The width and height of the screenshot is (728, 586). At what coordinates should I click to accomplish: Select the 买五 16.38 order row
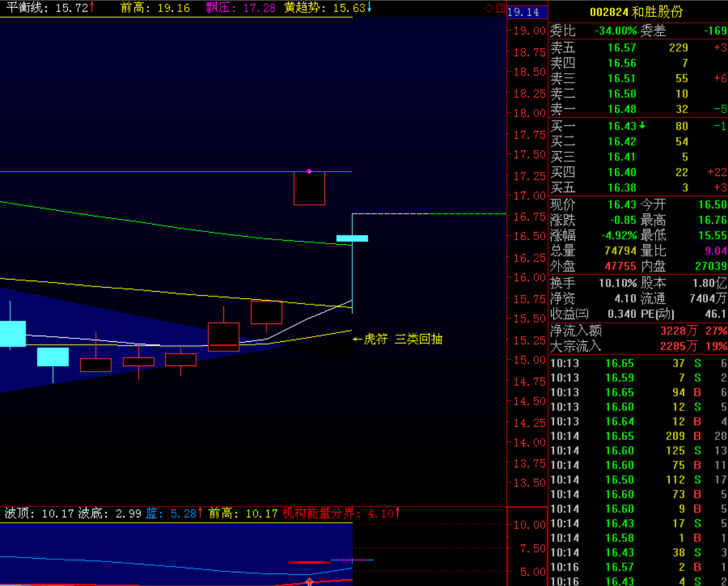pyautogui.click(x=638, y=188)
